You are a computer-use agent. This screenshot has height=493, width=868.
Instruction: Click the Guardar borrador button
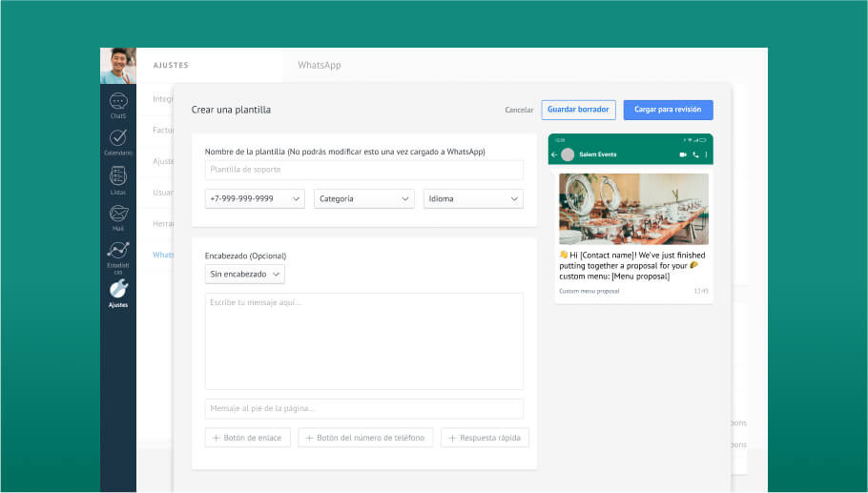[x=578, y=110]
